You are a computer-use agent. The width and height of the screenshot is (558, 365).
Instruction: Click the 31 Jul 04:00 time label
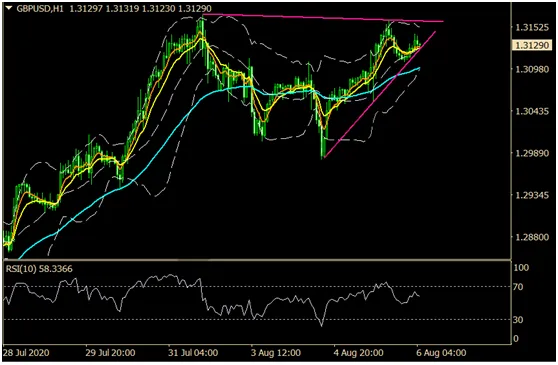193,353
